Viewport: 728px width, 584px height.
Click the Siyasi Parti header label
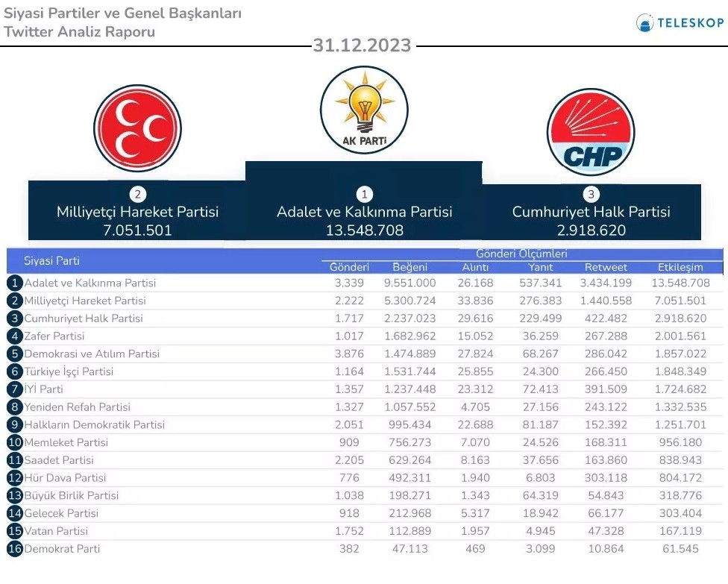(52, 261)
